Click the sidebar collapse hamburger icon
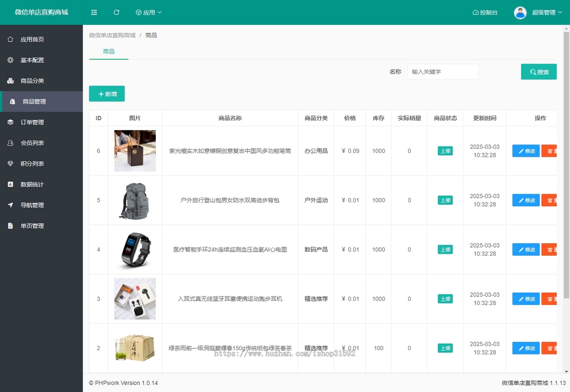The image size is (570, 392). (x=94, y=12)
